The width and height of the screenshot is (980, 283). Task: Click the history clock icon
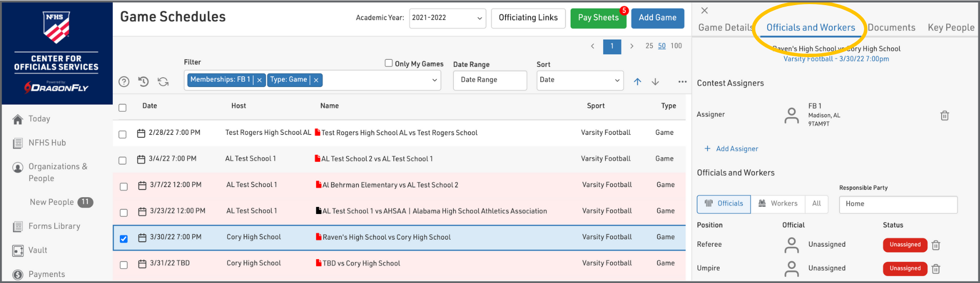pos(143,82)
